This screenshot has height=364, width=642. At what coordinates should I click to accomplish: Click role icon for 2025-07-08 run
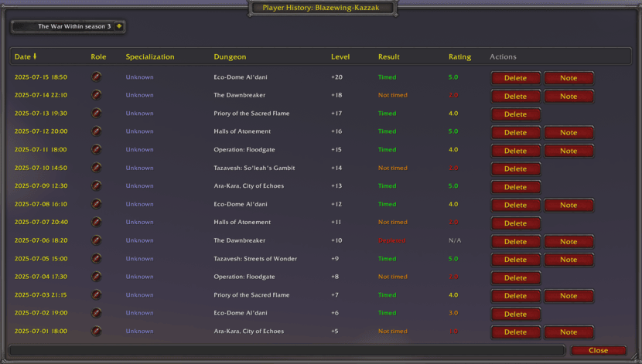tap(96, 204)
